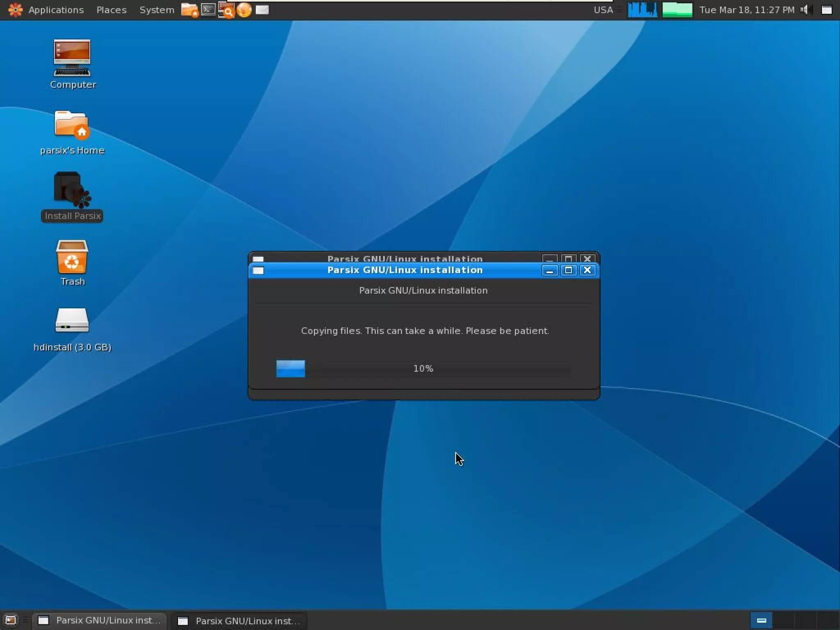The width and height of the screenshot is (840, 630).
Task: Click the blue CPU monitor graph
Action: pyautogui.click(x=642, y=10)
